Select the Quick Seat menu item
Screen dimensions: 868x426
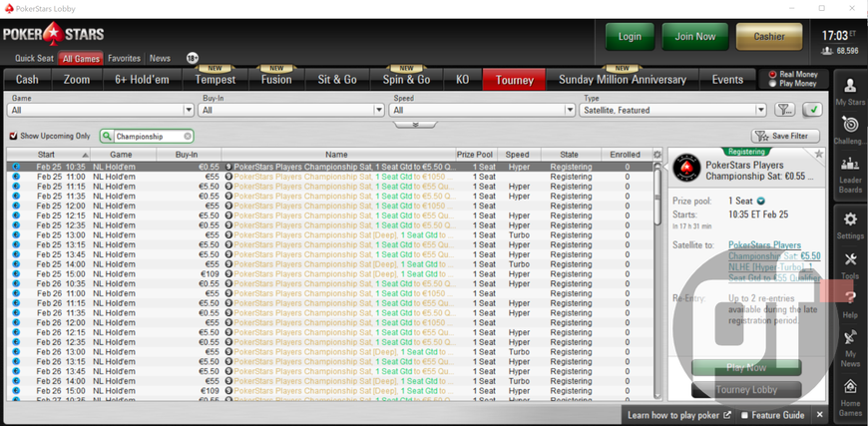34,58
